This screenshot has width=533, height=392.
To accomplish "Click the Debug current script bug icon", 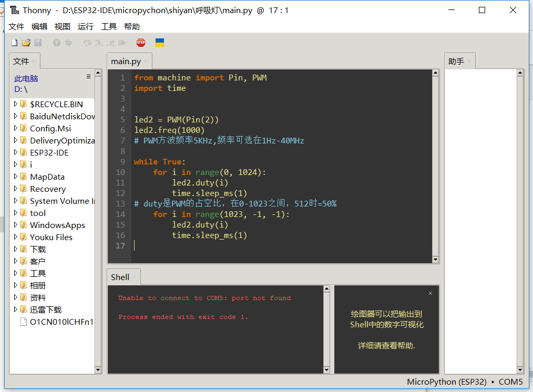I will click(68, 43).
